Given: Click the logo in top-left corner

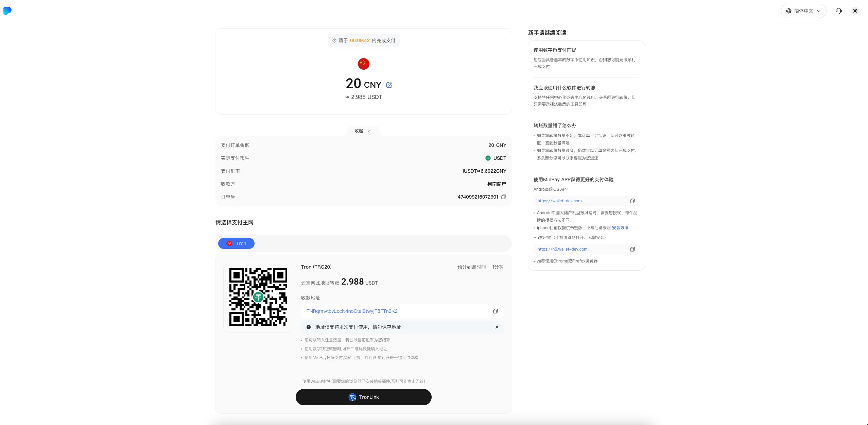Looking at the screenshot, I should click(7, 11).
